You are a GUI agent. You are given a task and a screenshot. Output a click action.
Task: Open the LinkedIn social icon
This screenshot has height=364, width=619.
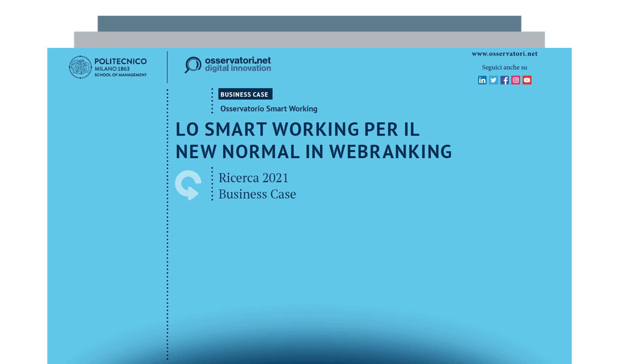coord(482,80)
